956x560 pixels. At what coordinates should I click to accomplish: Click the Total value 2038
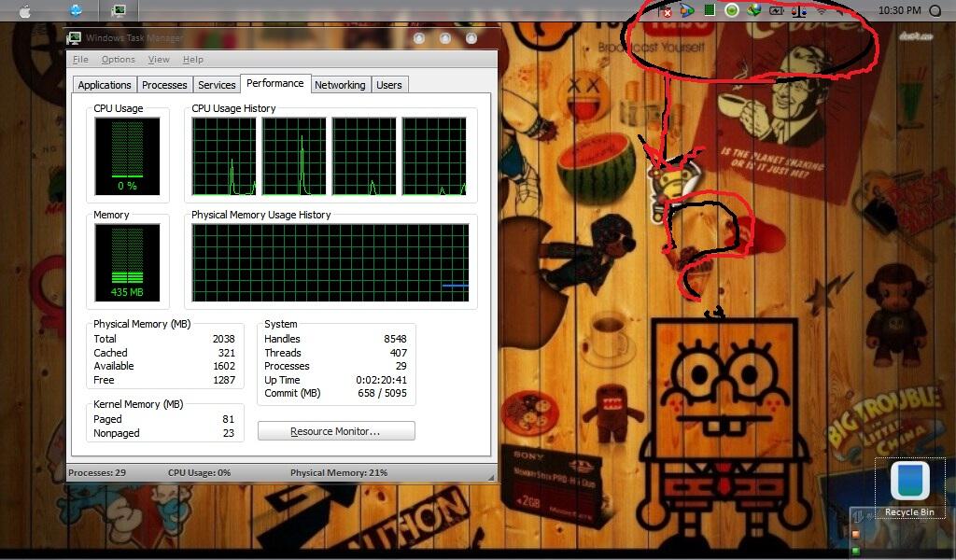pos(224,339)
